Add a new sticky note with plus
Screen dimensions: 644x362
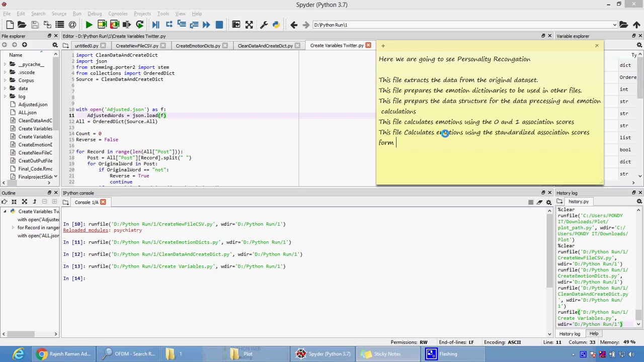coord(383,46)
